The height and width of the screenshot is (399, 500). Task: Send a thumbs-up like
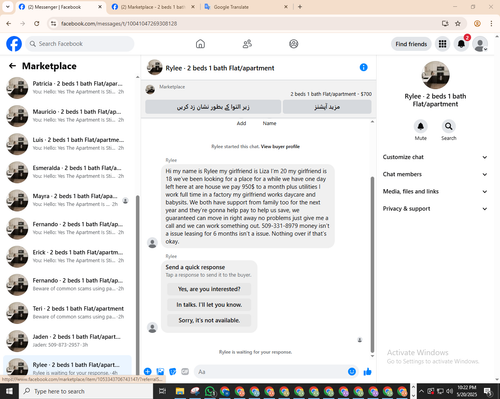(367, 371)
